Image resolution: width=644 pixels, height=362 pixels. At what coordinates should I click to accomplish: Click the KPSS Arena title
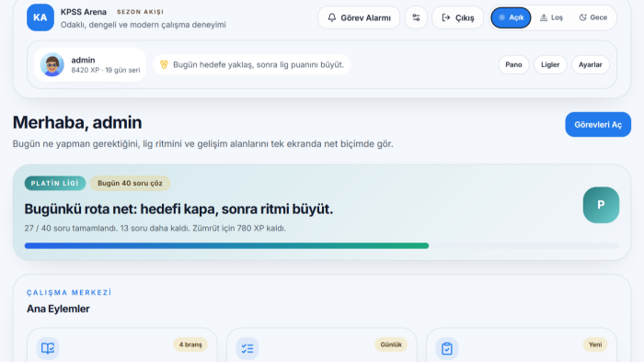click(x=84, y=12)
